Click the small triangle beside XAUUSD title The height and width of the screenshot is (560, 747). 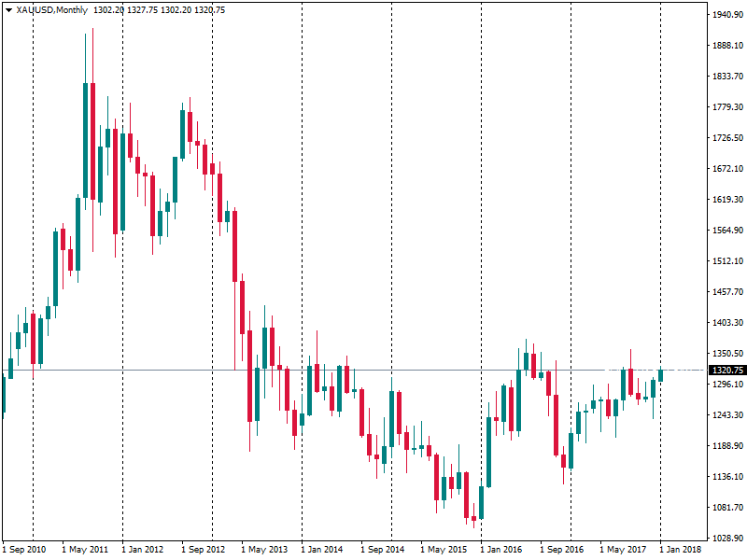[x=8, y=9]
